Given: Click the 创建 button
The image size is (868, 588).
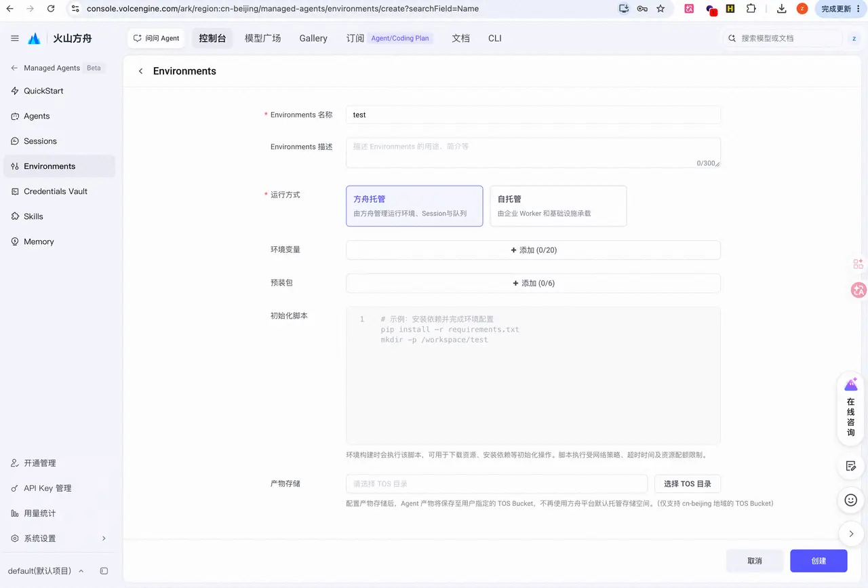Looking at the screenshot, I should (x=818, y=561).
